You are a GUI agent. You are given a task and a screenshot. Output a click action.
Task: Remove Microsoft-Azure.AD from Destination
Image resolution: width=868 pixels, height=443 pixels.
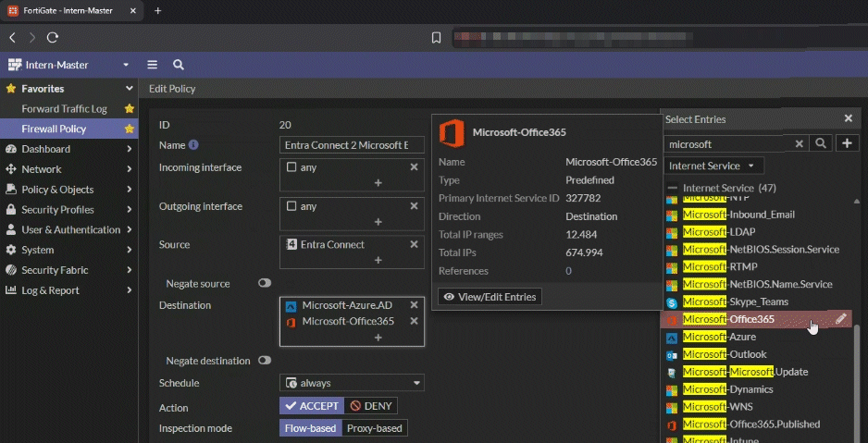pos(414,305)
